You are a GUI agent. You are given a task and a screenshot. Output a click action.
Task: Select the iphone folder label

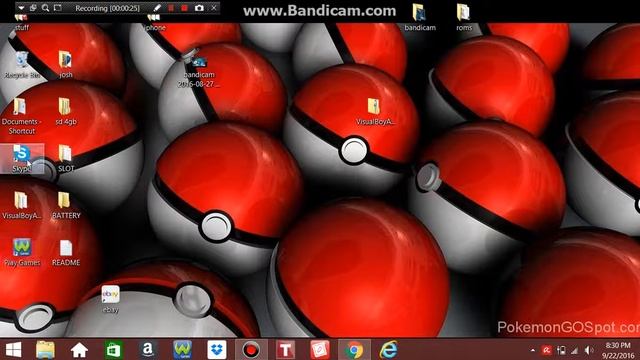coord(155,27)
